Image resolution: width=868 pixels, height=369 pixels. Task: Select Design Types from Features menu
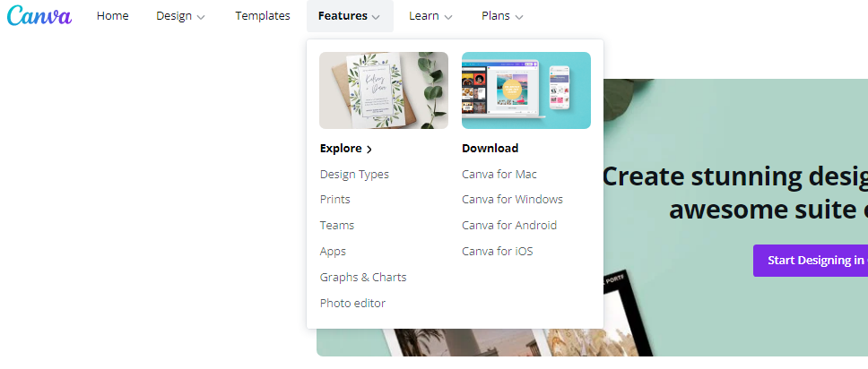(x=354, y=175)
